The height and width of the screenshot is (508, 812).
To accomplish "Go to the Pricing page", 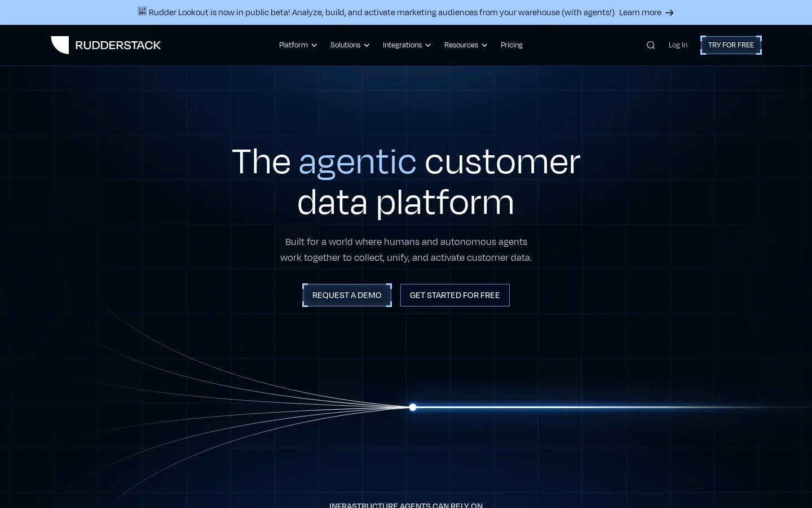I will coord(511,45).
